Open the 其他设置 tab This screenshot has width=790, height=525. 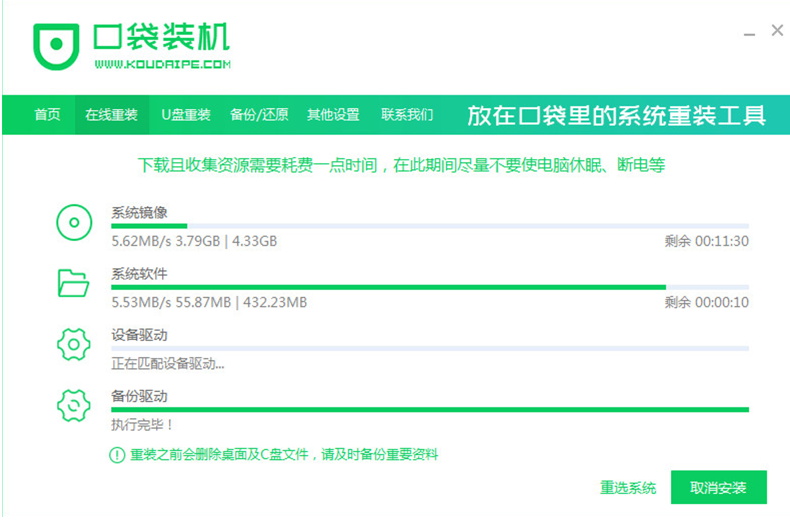pyautogui.click(x=333, y=115)
